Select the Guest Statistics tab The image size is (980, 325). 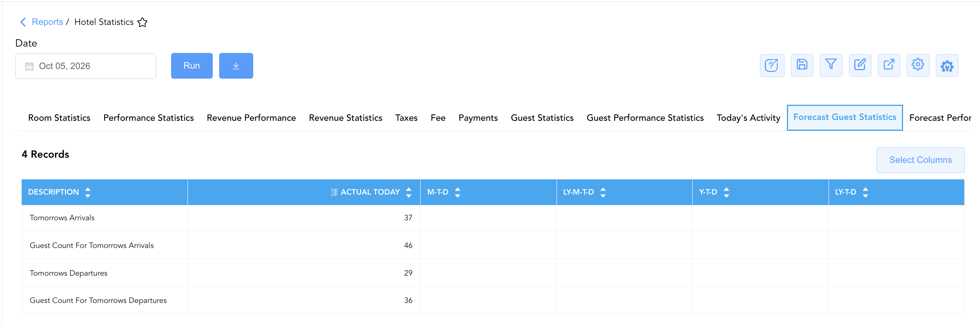click(542, 118)
